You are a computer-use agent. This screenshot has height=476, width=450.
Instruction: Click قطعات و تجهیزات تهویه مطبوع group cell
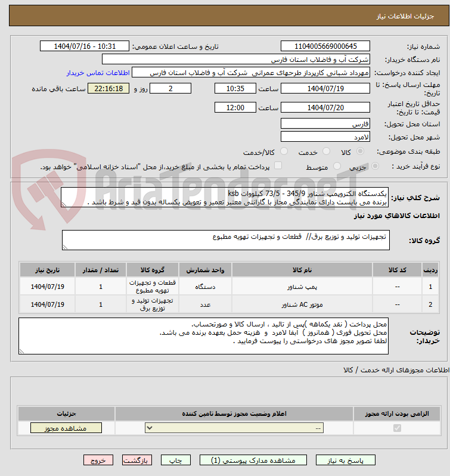153,287
